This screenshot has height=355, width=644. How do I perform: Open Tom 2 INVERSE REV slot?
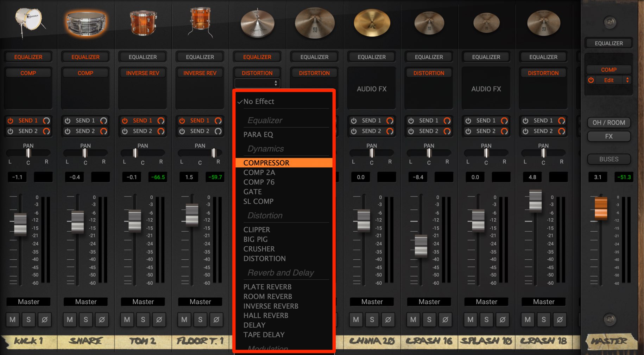tap(143, 73)
